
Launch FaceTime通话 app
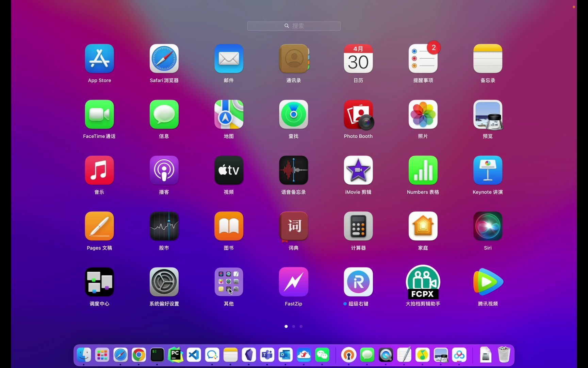(x=99, y=114)
